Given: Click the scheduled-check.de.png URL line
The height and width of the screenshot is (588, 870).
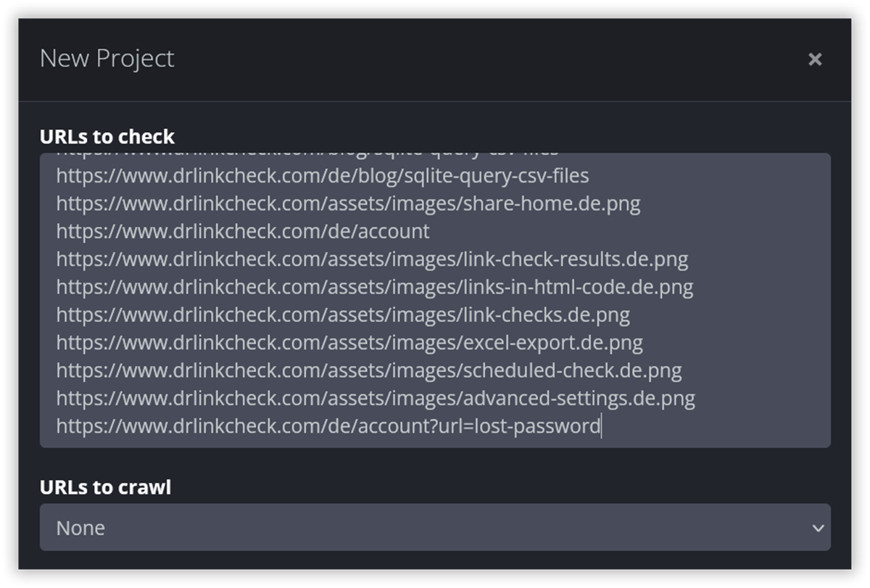Looking at the screenshot, I should tap(369, 370).
